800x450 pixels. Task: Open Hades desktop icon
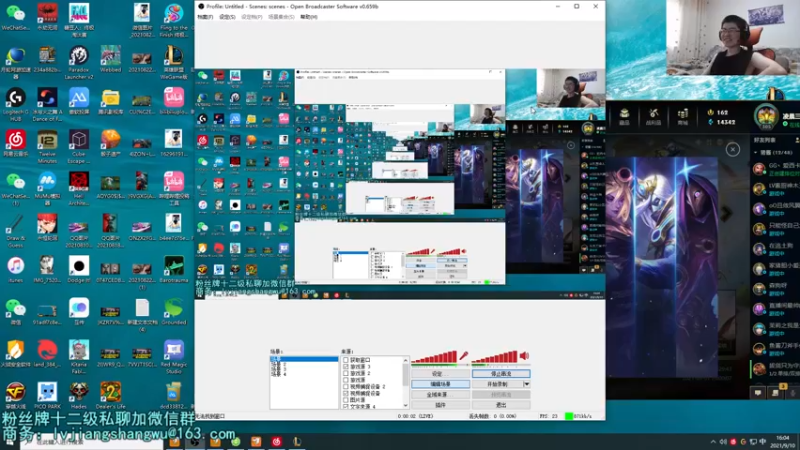(79, 396)
